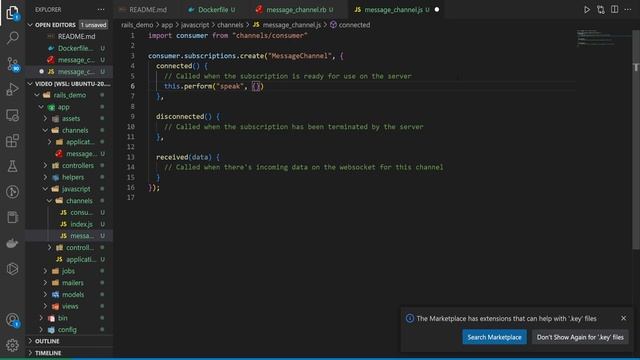Switch to the README.md tab
Screen dimensions: 640x360
pos(147,9)
